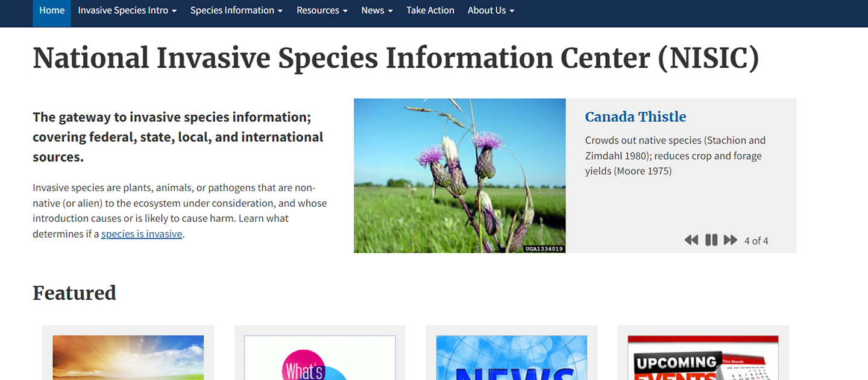Viewport: 868px width, 380px height.
Task: Open the Home tab
Action: point(52,11)
